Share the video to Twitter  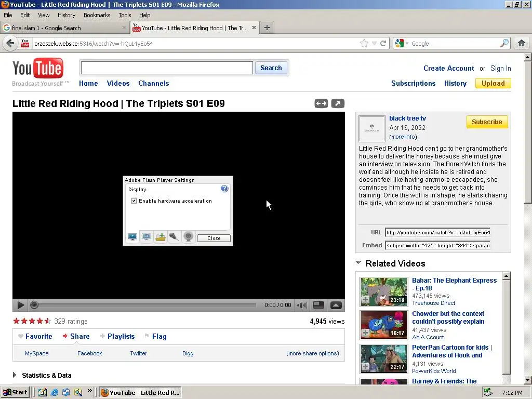pos(138,353)
